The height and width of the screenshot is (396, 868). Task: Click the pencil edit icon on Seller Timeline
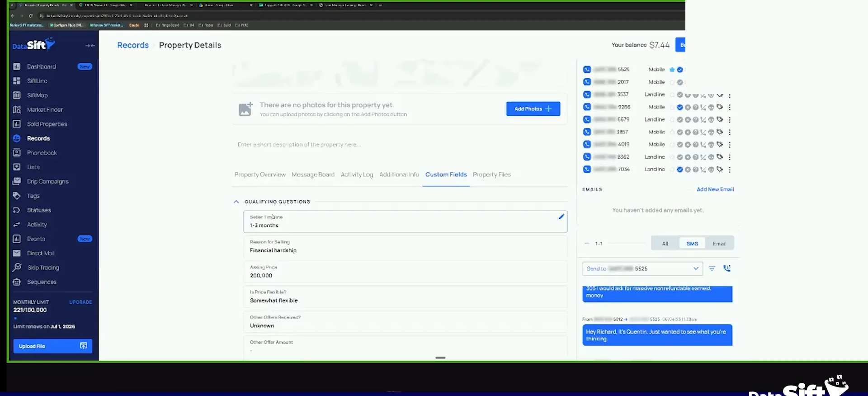coord(561,217)
